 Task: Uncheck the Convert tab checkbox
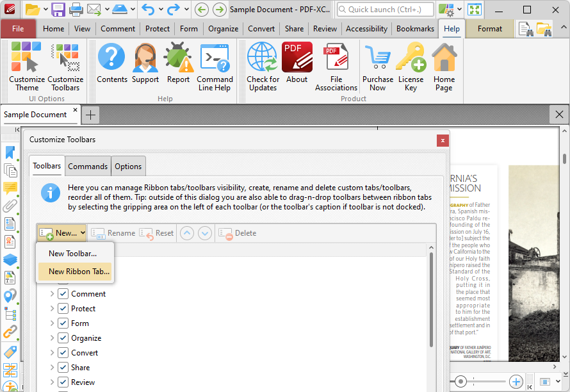click(63, 353)
